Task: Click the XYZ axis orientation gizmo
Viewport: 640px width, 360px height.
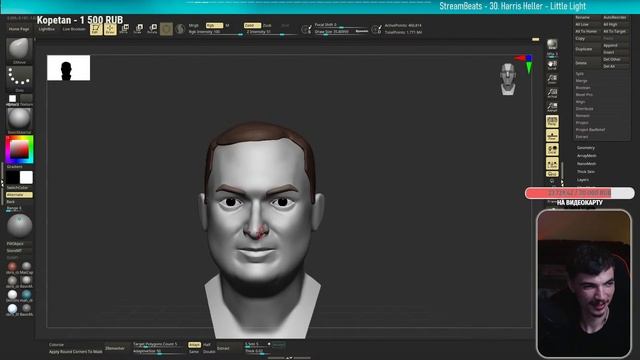Action: 524,64
